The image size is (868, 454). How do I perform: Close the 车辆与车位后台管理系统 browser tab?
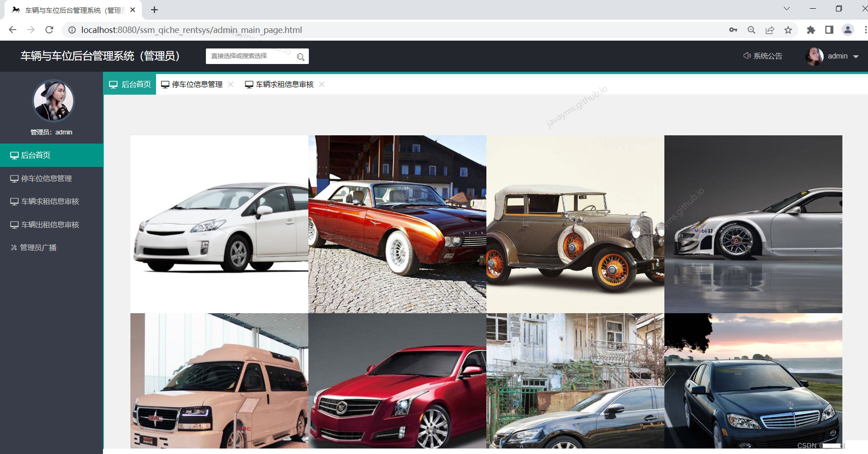(x=133, y=10)
